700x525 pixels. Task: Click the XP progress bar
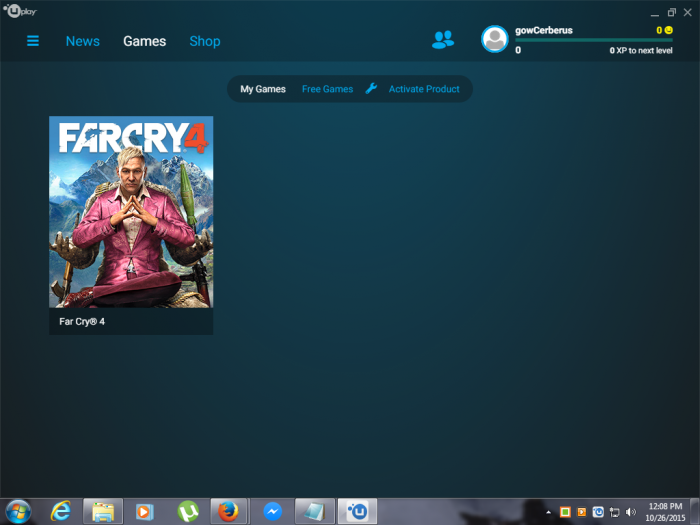[594, 40]
